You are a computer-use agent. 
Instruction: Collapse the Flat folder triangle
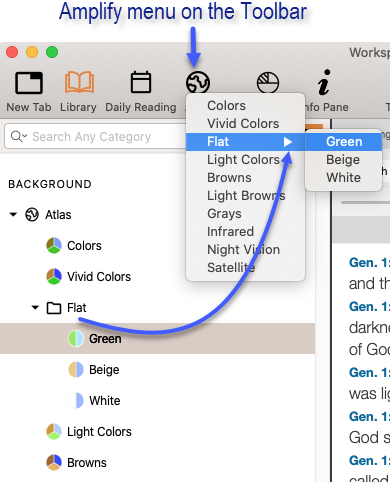pyautogui.click(x=35, y=307)
